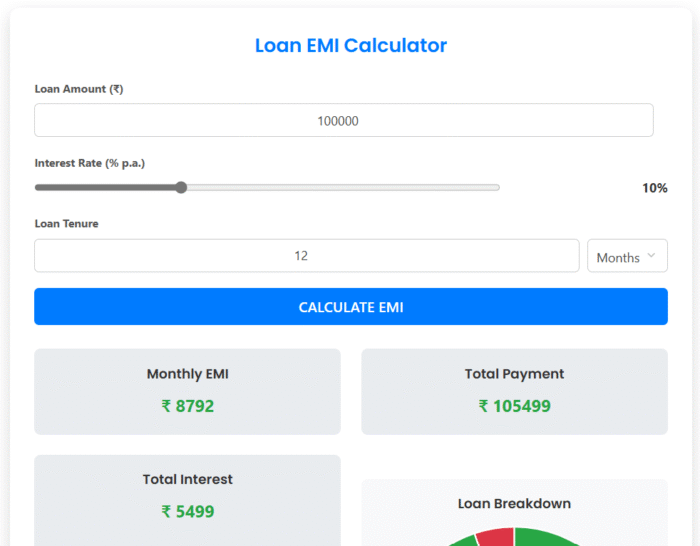Click the Loan Amount input field
700x546 pixels.
click(x=343, y=120)
